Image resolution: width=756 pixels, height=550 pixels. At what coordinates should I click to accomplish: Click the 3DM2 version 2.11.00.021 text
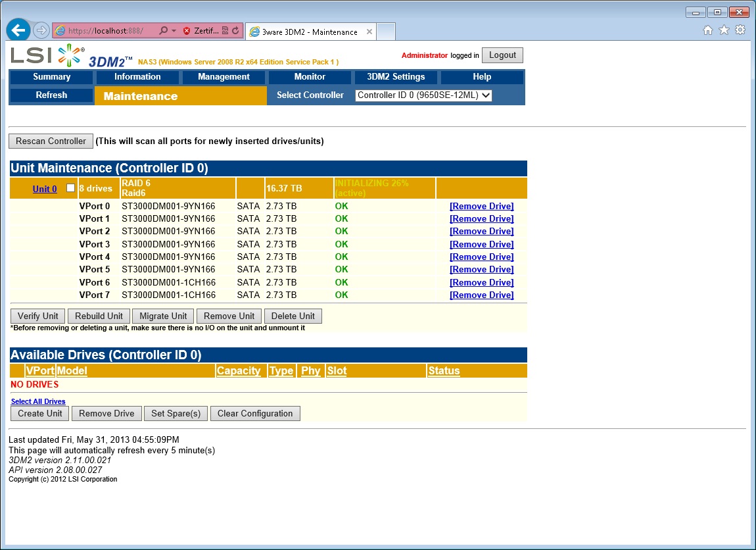click(x=60, y=461)
